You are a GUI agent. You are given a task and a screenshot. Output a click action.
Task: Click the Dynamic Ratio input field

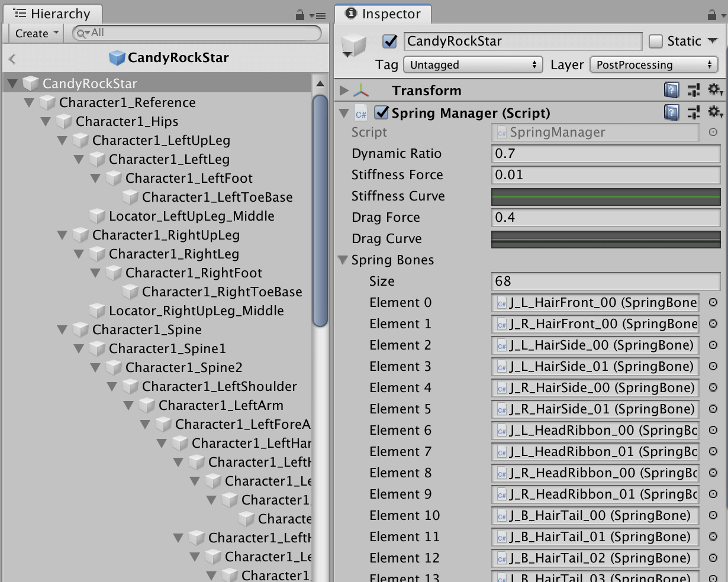pyautogui.click(x=605, y=154)
